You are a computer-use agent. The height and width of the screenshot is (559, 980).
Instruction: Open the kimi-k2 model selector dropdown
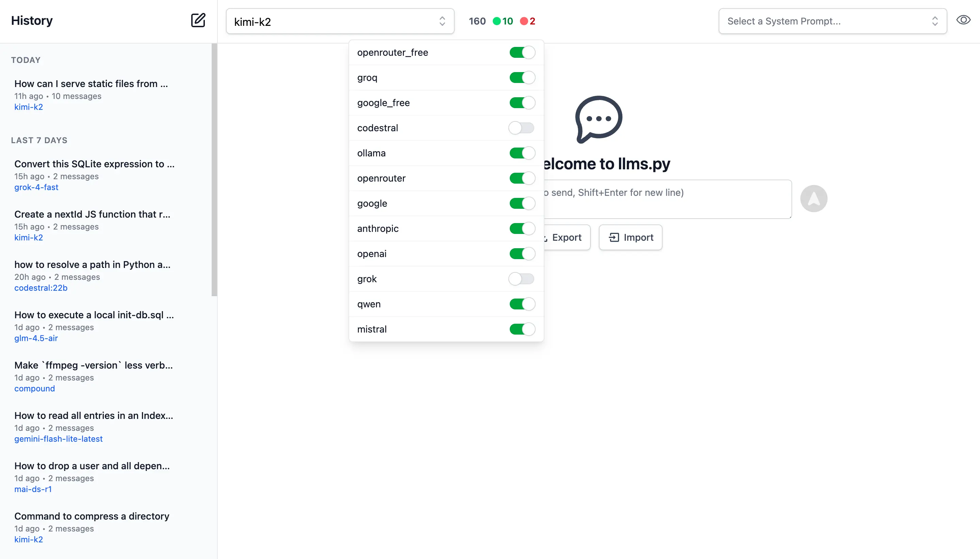click(x=340, y=21)
